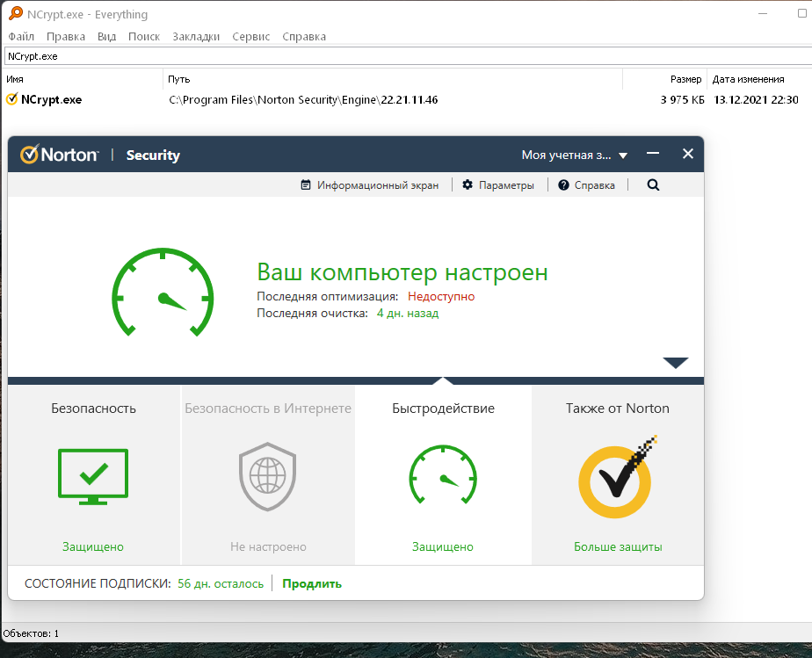This screenshot has width=812, height=658.
Task: Open the Вид menu in Everything
Action: (106, 36)
